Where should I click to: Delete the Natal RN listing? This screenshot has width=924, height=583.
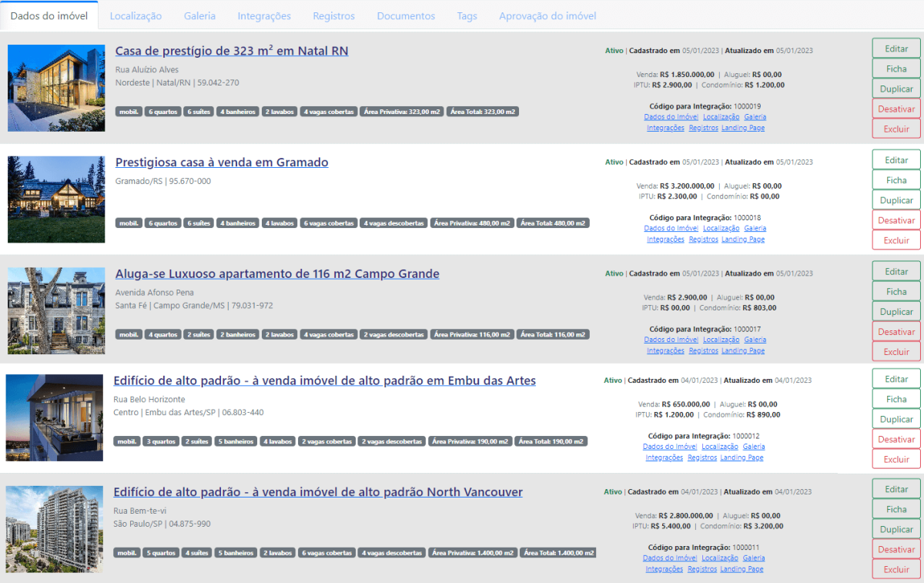click(x=896, y=129)
